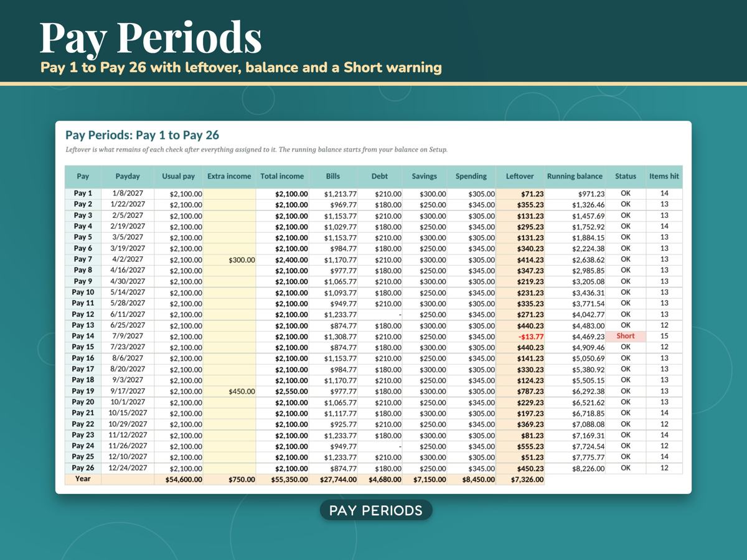This screenshot has width=747, height=560.
Task: Click the Year totals row label
Action: [x=83, y=479]
